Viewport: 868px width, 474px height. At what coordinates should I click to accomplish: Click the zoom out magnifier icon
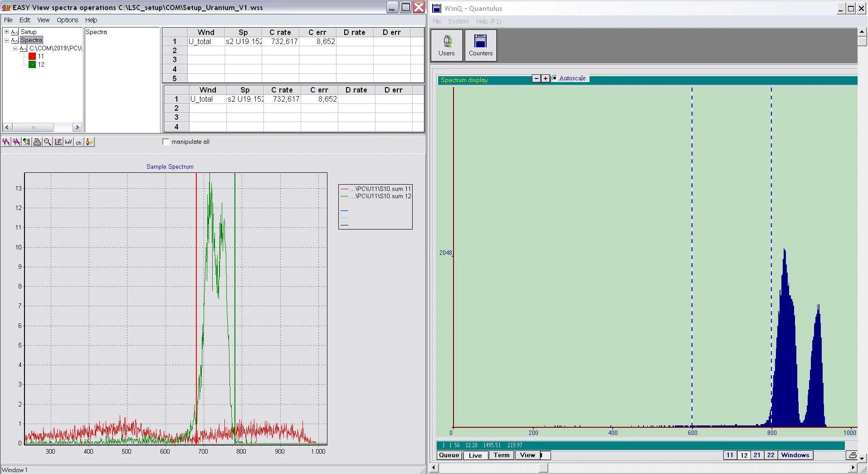[48, 142]
